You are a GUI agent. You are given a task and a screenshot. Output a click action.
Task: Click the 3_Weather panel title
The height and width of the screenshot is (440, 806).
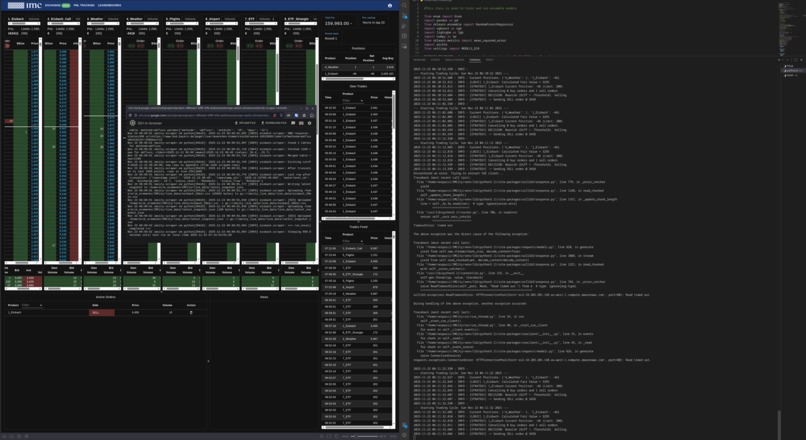point(96,19)
